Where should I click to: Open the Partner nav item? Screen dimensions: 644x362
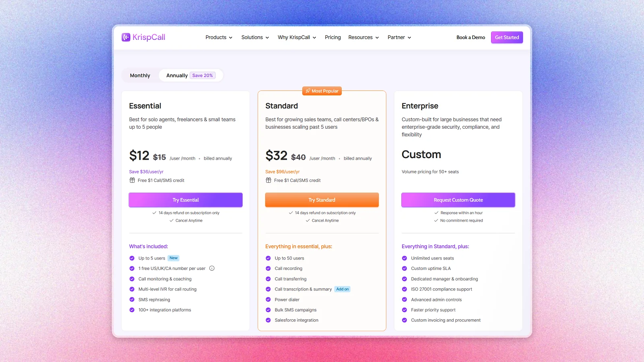pyautogui.click(x=399, y=37)
